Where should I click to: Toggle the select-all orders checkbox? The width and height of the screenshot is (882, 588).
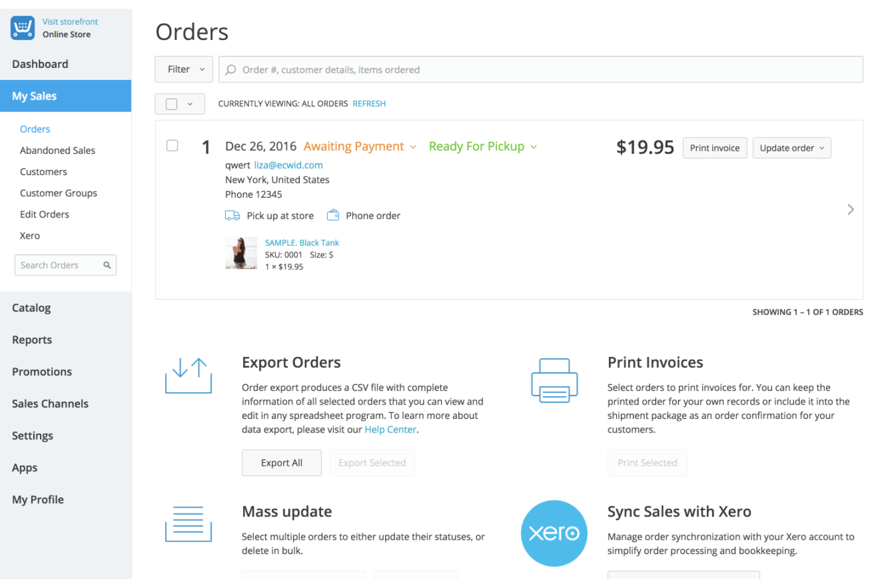(172, 103)
